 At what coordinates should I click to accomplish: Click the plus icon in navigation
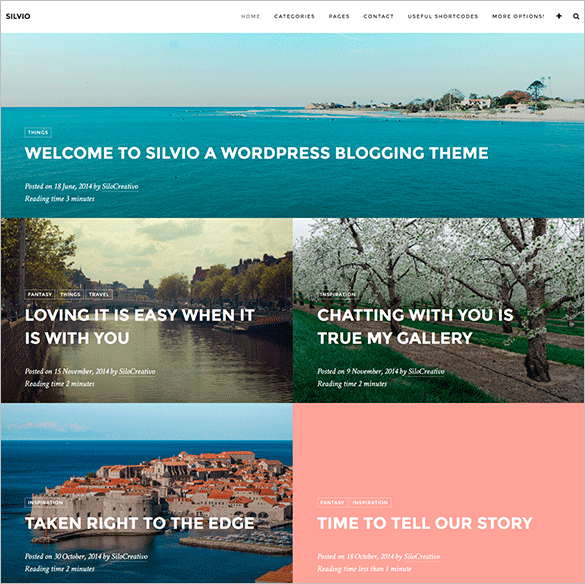click(x=559, y=16)
